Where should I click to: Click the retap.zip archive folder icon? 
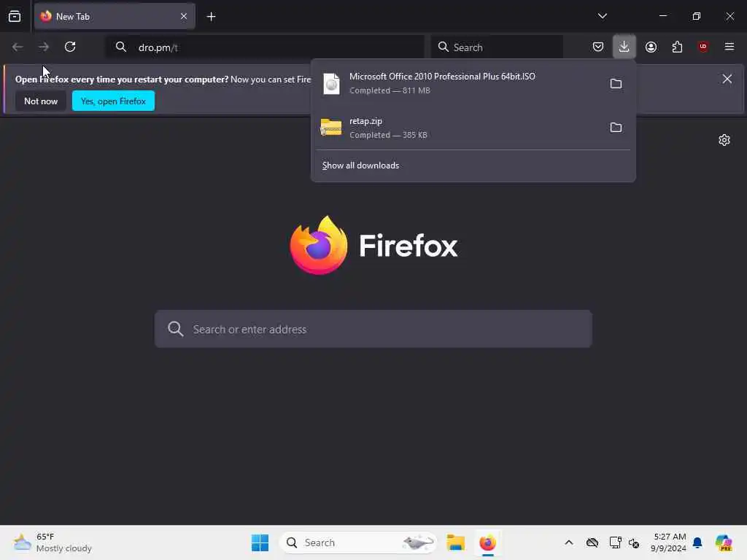331,128
